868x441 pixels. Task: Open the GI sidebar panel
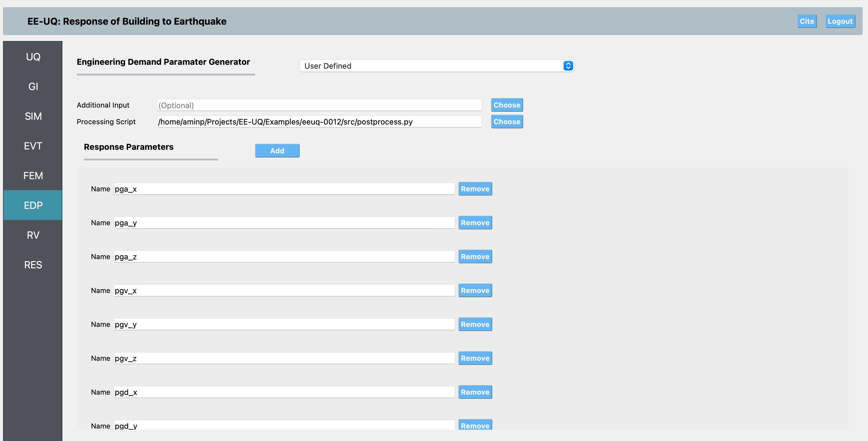(x=33, y=86)
